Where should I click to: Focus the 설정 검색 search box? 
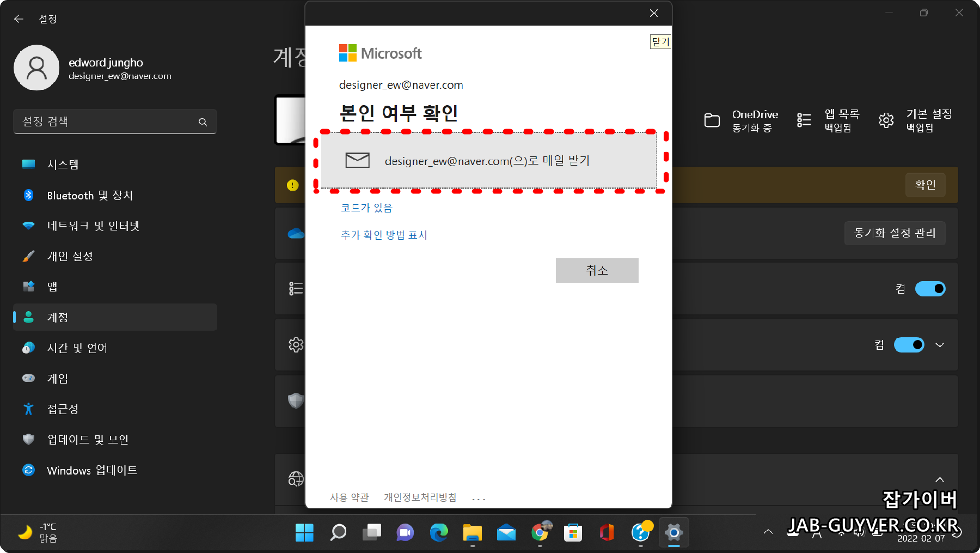pos(115,121)
